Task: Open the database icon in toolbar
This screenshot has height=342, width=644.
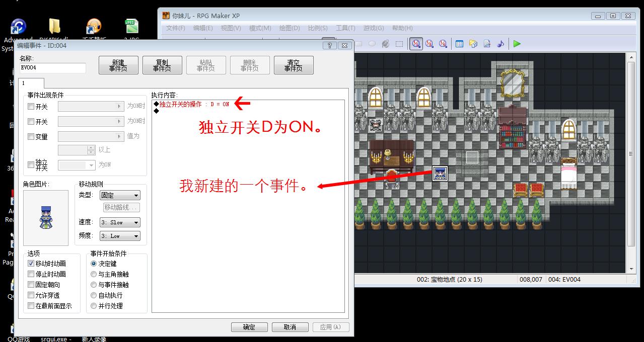Action: pyautogui.click(x=459, y=44)
